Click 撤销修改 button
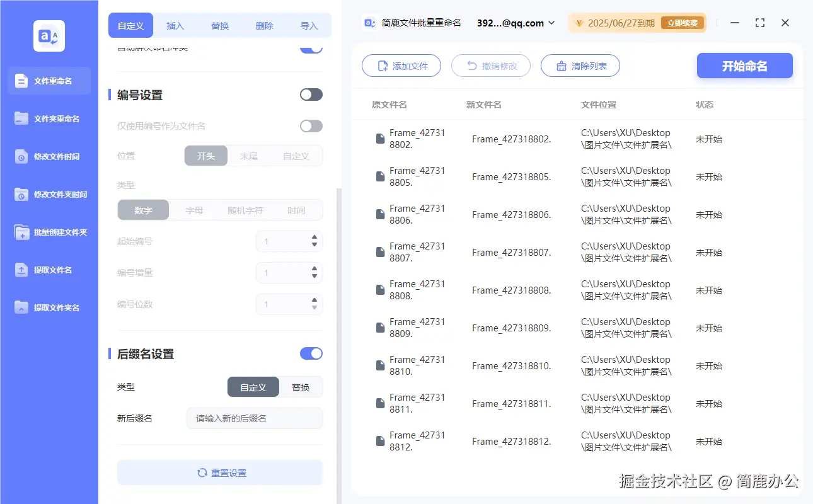Screen dimensions: 813x504 pos(491,66)
